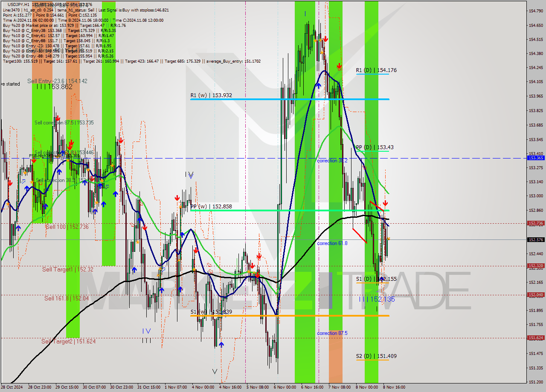
Task: Click the 'Sell Target1 | 152.32' label
Action: (x=67, y=269)
